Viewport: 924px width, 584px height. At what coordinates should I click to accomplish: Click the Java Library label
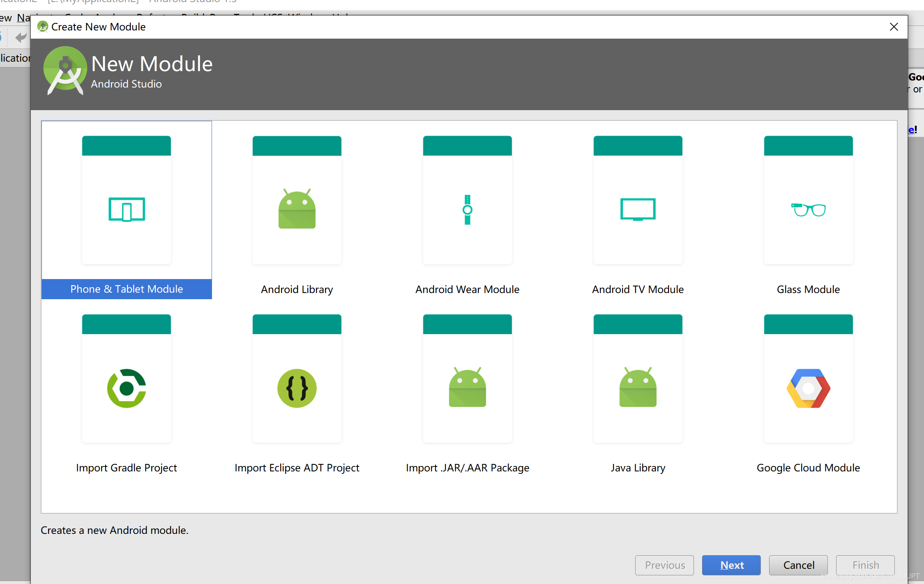point(638,468)
